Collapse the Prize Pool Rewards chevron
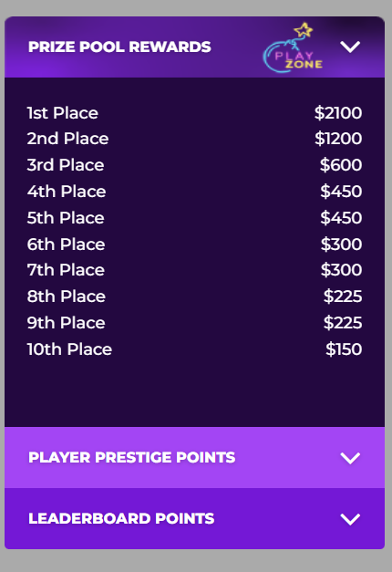The width and height of the screenshot is (392, 572). 350,47
